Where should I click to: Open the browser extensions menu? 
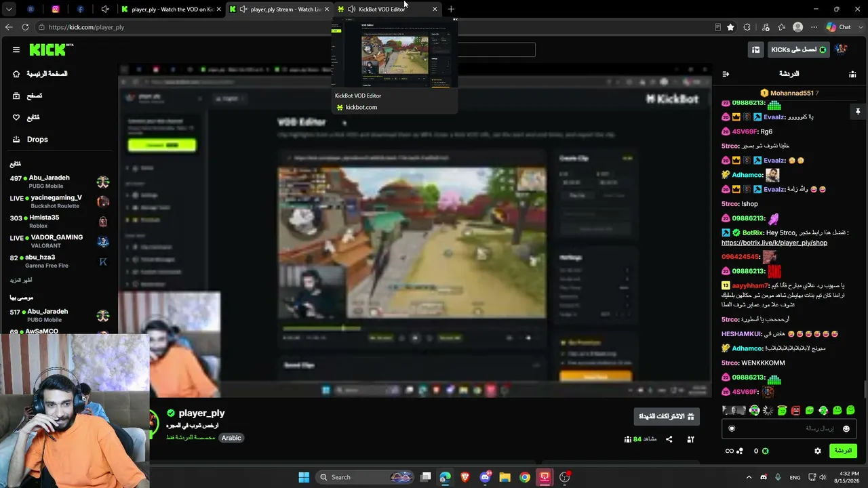747,27
